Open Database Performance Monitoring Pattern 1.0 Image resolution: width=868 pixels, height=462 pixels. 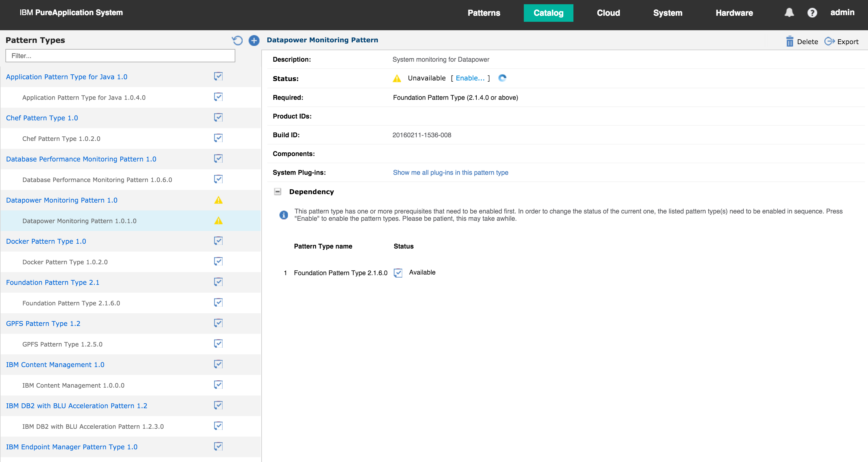81,159
